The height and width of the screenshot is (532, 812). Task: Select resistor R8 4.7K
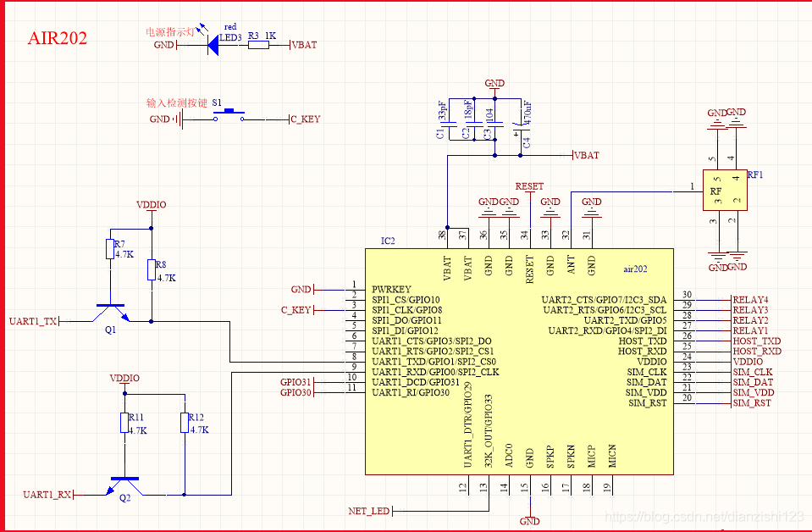tap(152, 270)
